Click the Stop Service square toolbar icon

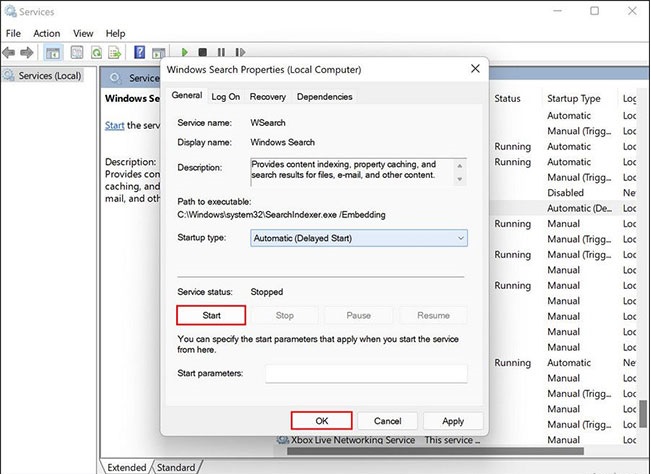point(203,52)
